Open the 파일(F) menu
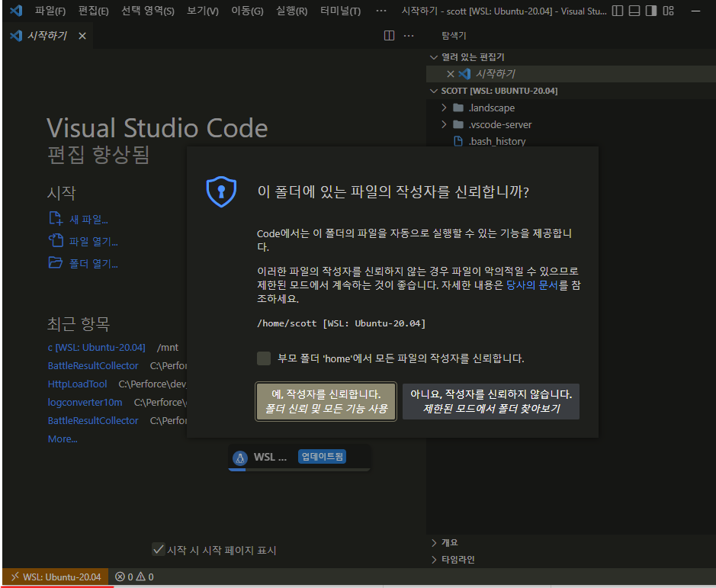716x588 pixels. click(50, 11)
